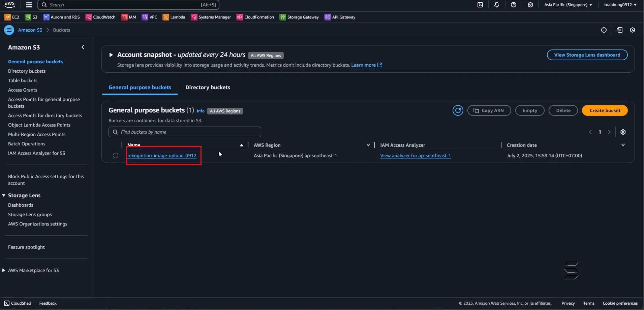Open EC2 service shortcut
The height and width of the screenshot is (310, 644).
12,17
